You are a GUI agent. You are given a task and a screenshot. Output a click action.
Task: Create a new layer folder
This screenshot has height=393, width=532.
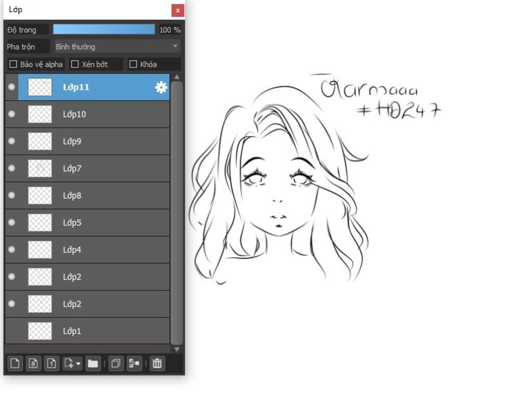click(92, 363)
